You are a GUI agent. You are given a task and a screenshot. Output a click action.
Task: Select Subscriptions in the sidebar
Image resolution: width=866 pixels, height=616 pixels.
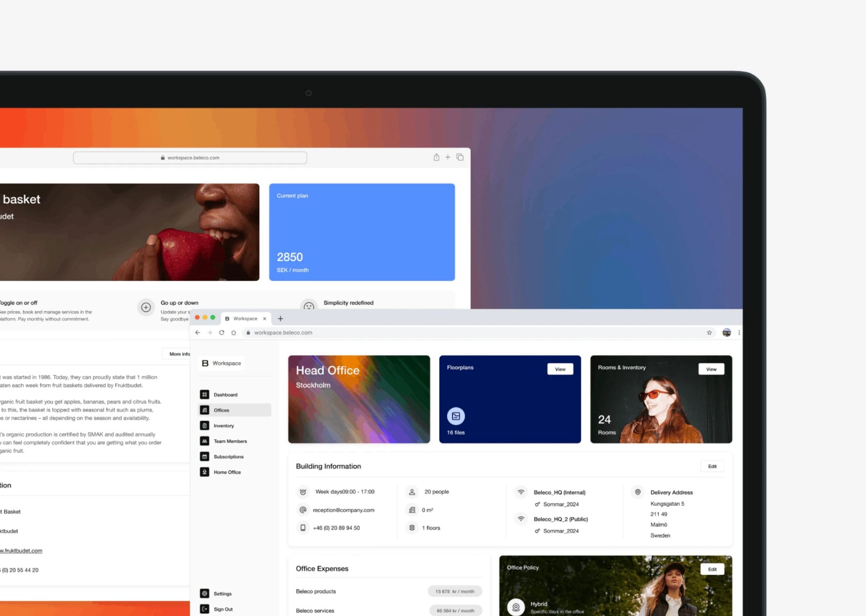228,457
